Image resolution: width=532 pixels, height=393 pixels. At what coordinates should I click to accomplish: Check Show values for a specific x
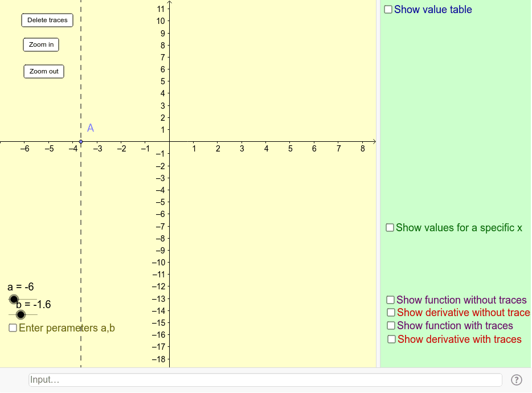[390, 227]
